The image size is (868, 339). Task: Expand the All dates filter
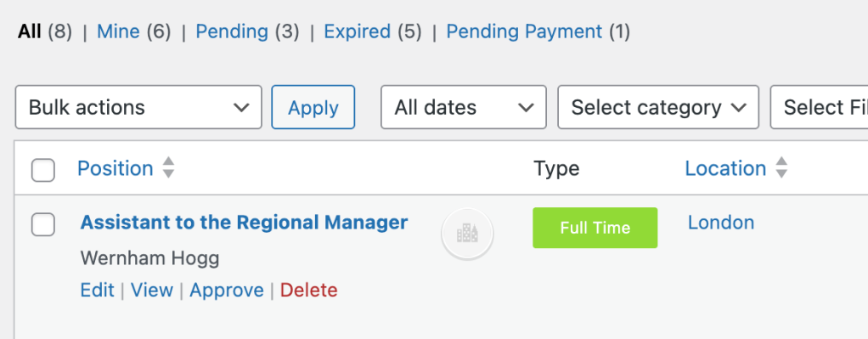464,107
